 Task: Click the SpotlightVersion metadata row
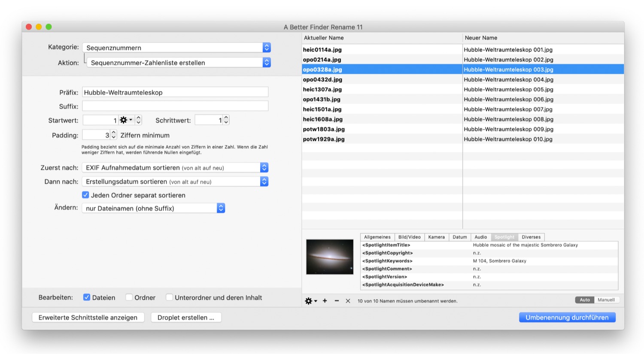click(x=489, y=277)
